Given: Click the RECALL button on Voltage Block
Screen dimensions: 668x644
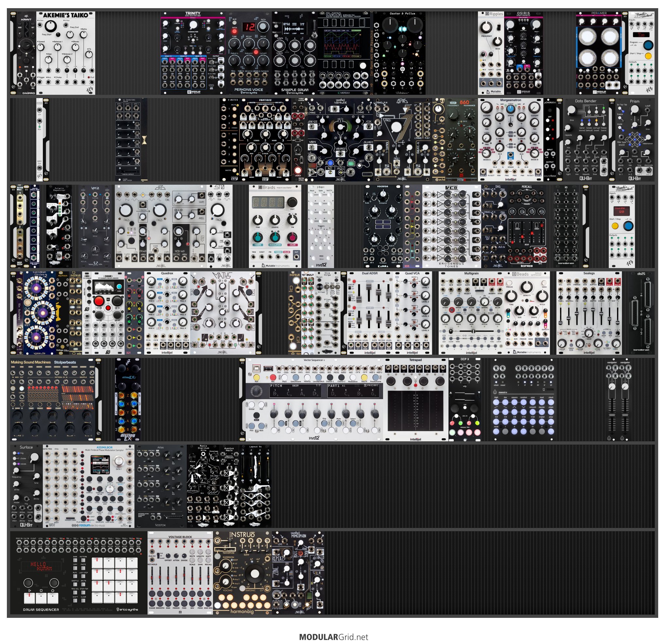Looking at the screenshot, I should 208,559.
